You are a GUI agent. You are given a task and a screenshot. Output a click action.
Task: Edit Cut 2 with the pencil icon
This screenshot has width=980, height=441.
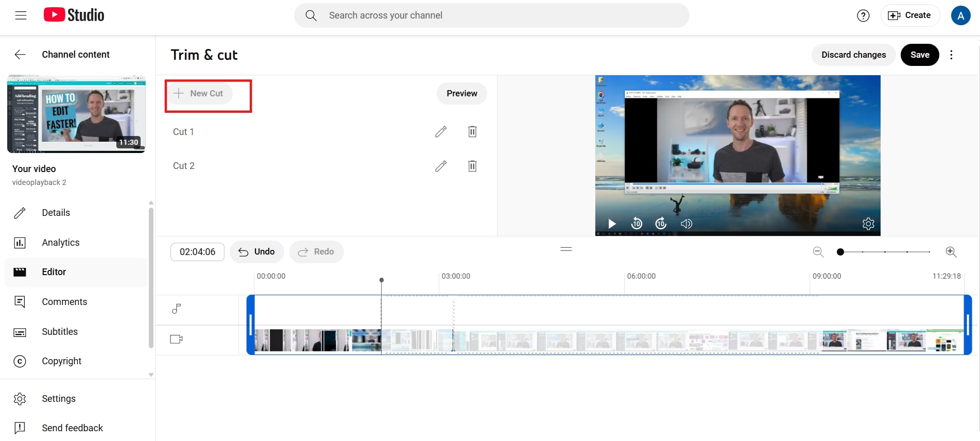[x=441, y=166]
